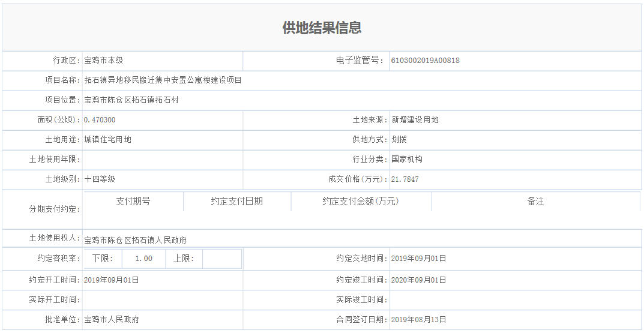Click the project location 宝鸡市陈仓区拓石镇拓石村

click(x=131, y=100)
